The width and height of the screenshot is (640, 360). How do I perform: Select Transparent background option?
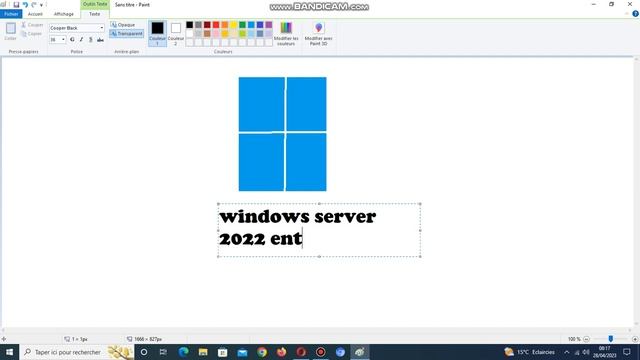[x=127, y=33]
